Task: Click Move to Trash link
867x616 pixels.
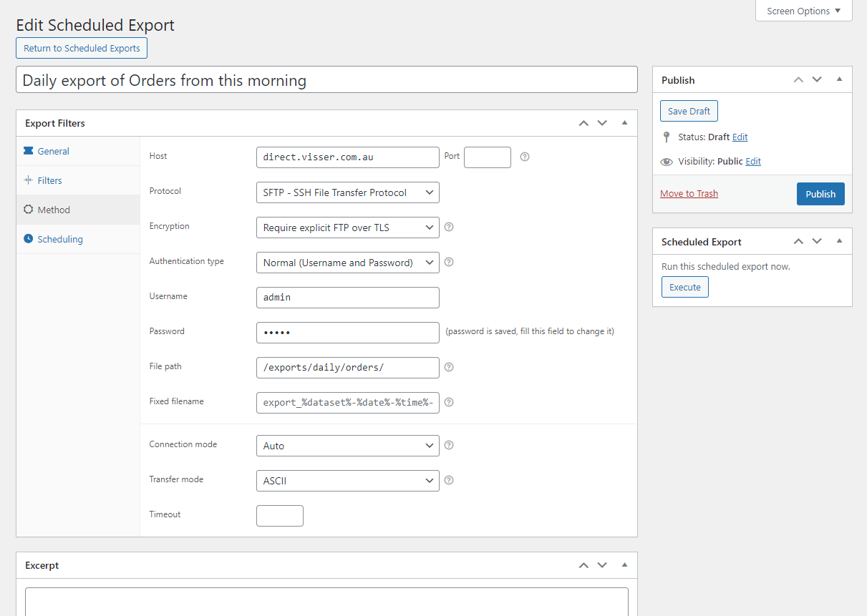Action: (x=689, y=194)
